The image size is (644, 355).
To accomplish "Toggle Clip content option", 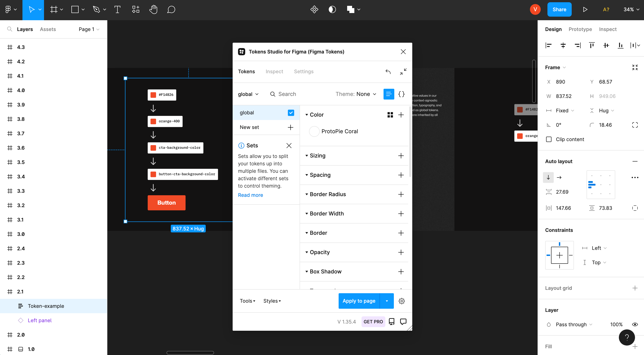I will pyautogui.click(x=548, y=139).
